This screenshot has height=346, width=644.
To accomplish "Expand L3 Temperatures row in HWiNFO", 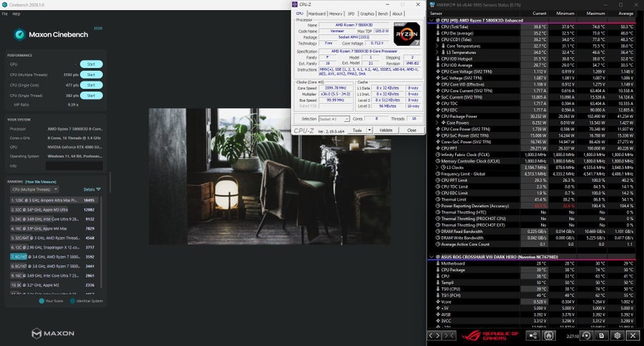I will coord(437,52).
